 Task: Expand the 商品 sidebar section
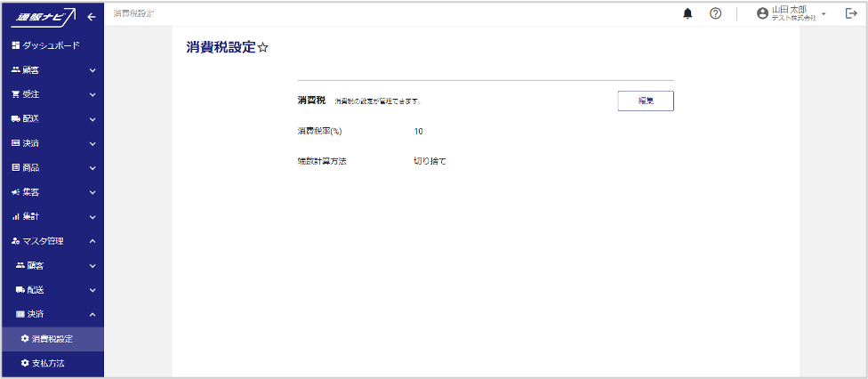pos(52,167)
